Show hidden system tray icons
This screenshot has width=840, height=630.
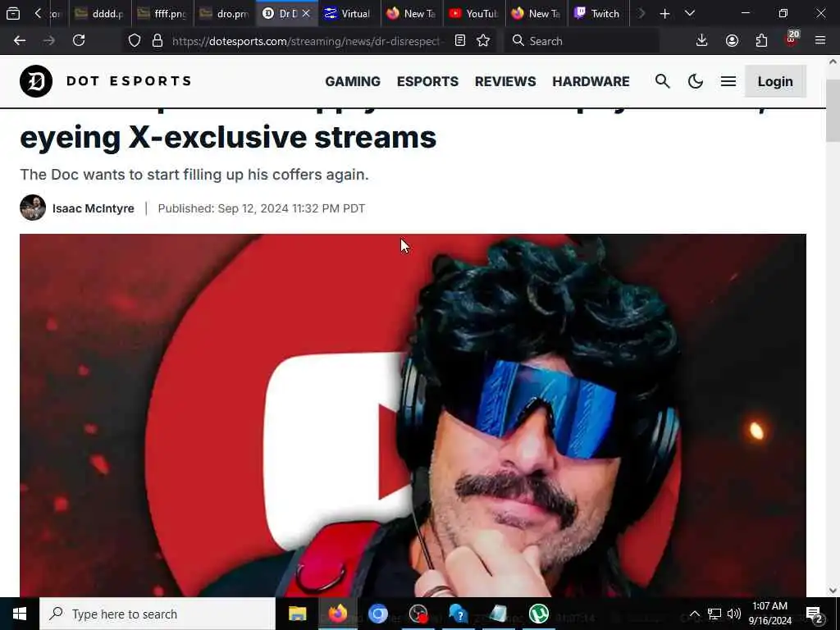point(694,614)
